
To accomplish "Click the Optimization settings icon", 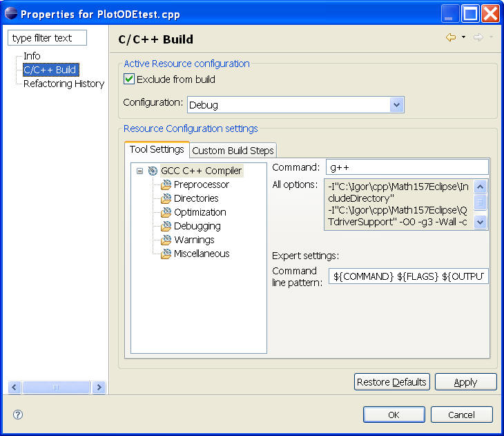I will 166,213.
